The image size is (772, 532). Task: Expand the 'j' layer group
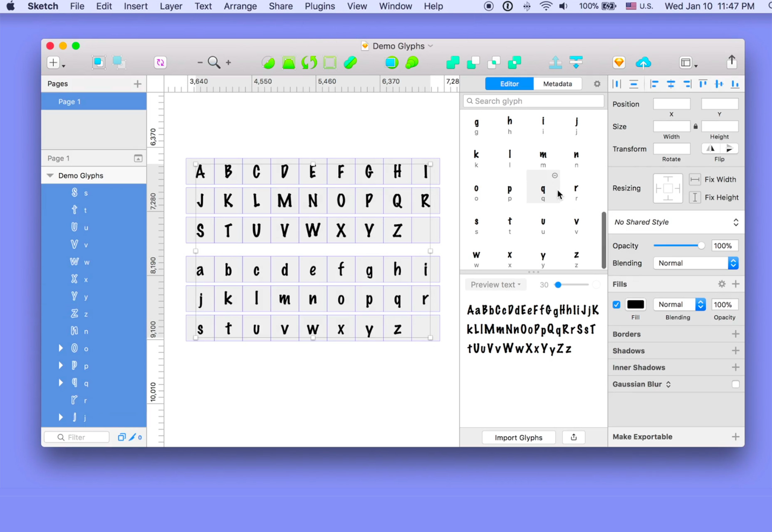click(x=61, y=417)
